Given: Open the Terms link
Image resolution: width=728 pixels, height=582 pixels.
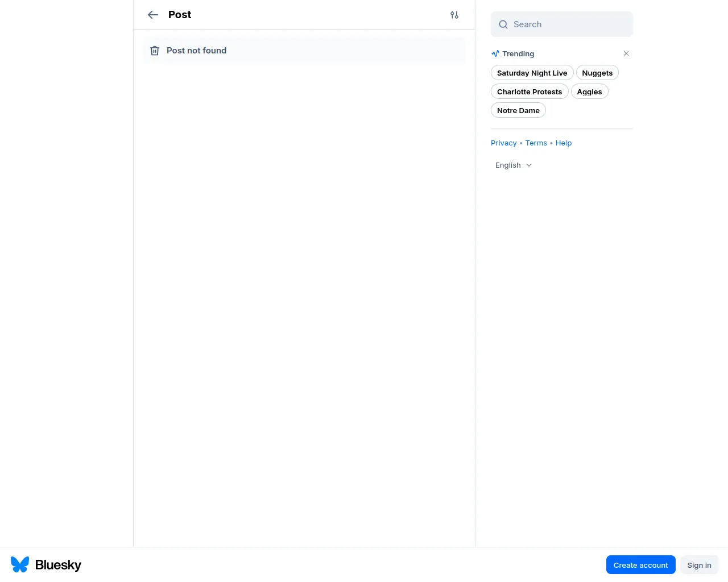Looking at the screenshot, I should [536, 143].
